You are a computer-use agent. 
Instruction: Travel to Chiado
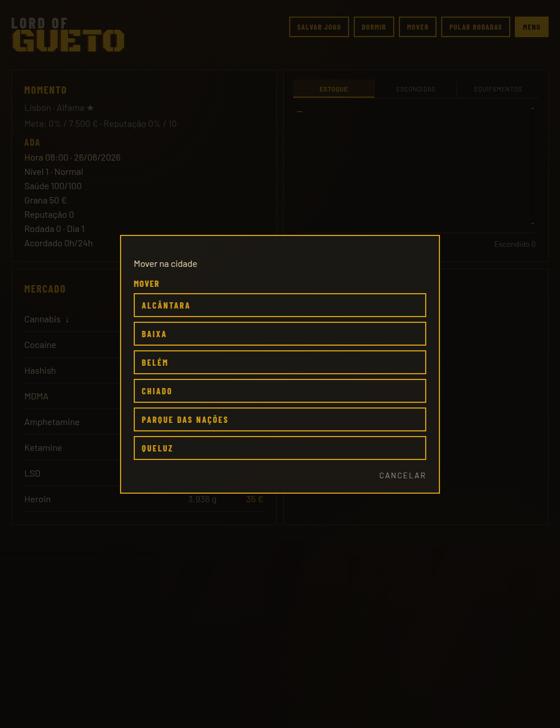[280, 391]
